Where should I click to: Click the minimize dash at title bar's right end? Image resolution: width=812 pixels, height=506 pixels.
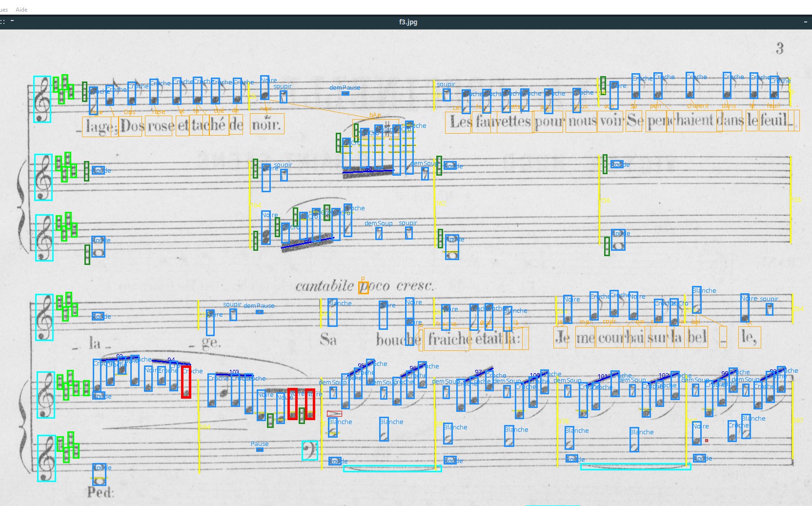[x=805, y=22]
